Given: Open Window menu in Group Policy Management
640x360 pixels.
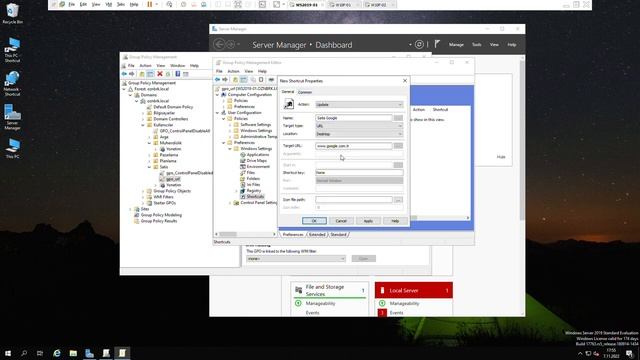Looking at the screenshot, I should coord(177,65).
